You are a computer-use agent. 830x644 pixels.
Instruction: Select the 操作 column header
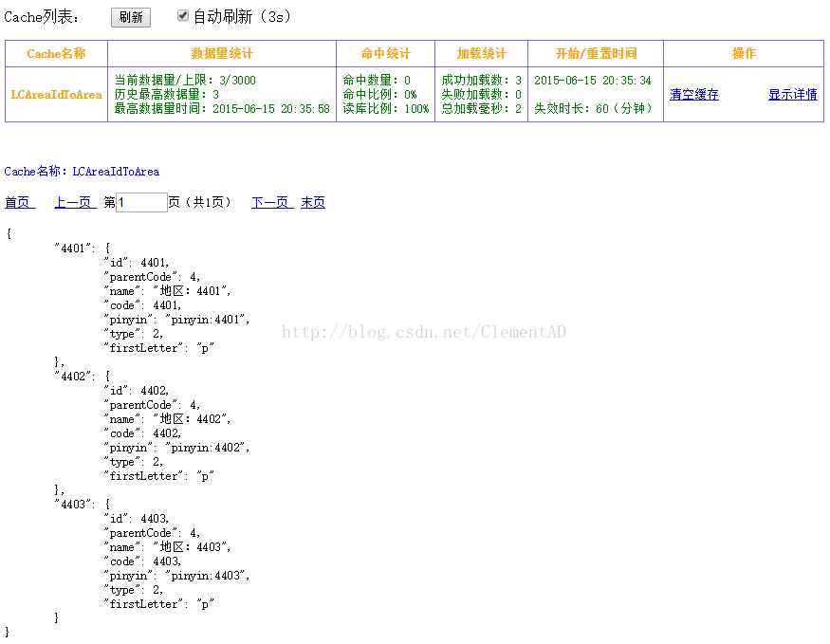click(744, 53)
